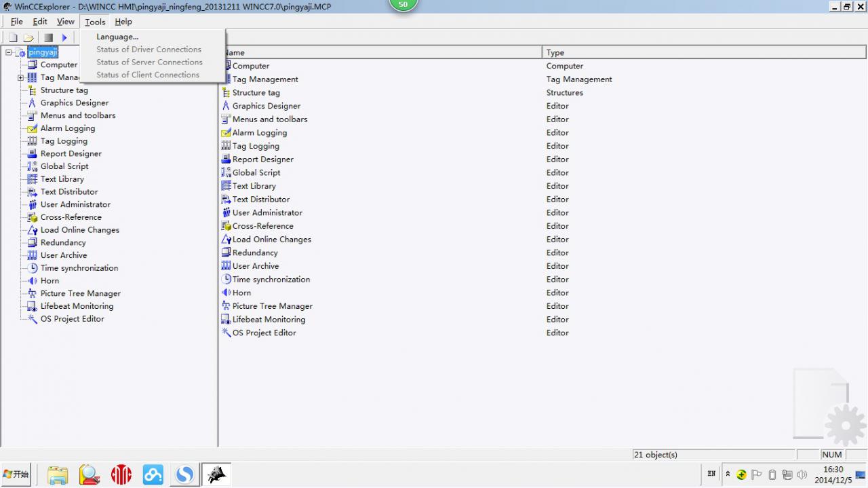The width and height of the screenshot is (868, 488).
Task: Select Graphics Designer name in right list
Action: [267, 106]
